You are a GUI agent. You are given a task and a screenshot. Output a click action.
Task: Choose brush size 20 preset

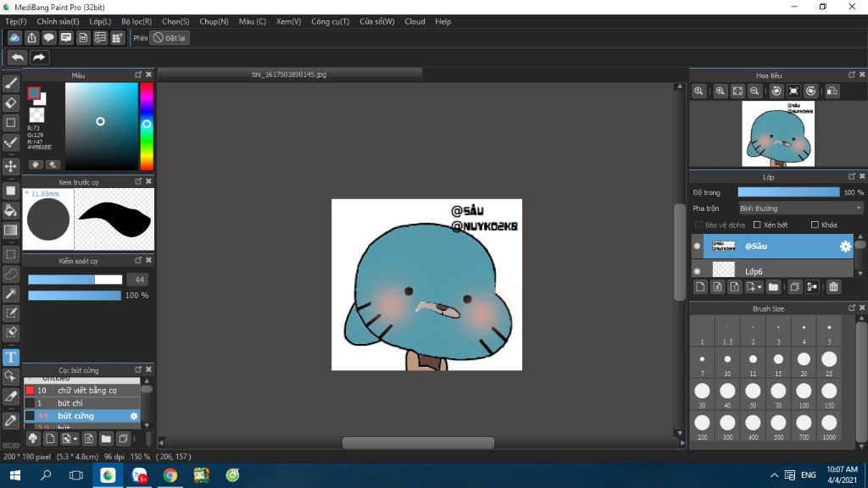804,363
